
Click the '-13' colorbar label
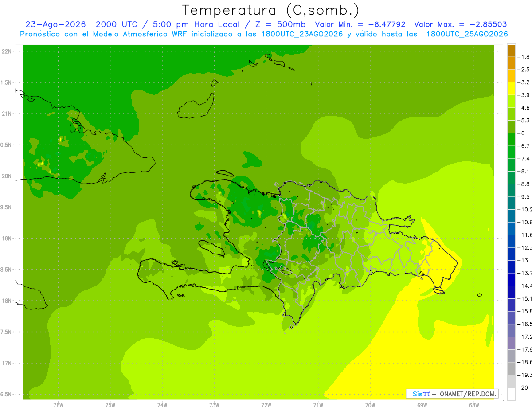pos(523,260)
